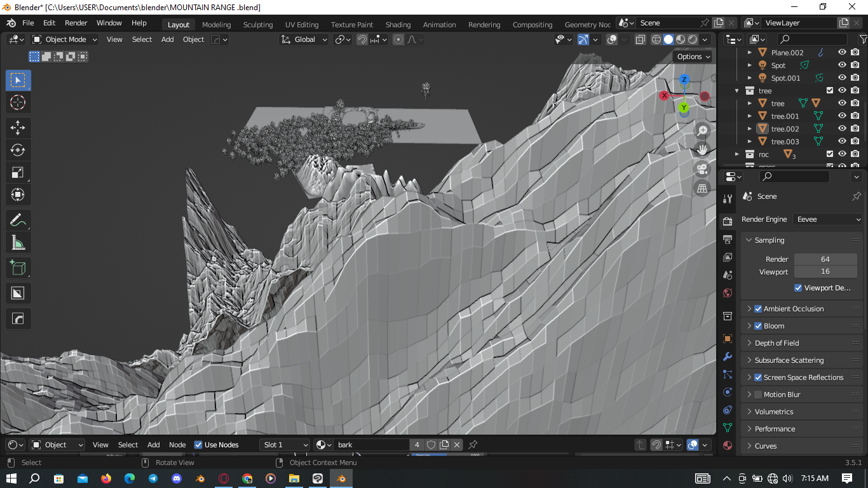868x488 pixels.
Task: Unlink the bark material with X button
Action: pos(456,445)
